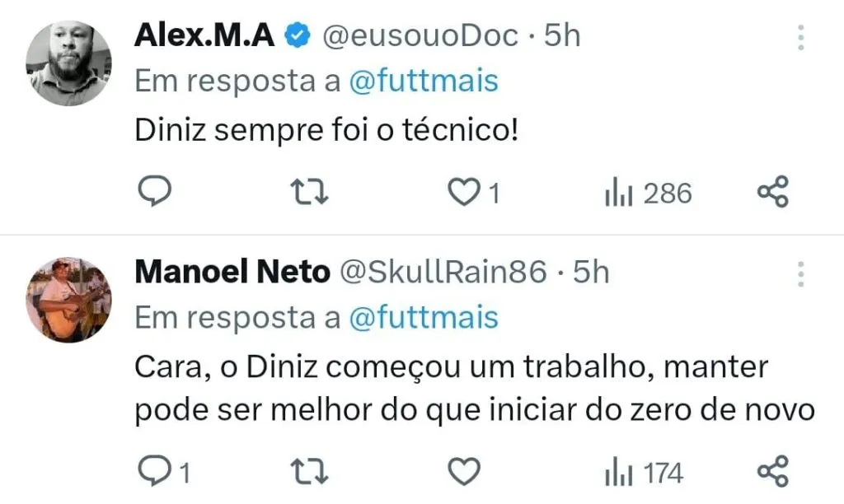Screen dimensions: 844x504
Task: Open @futtmais link in Alex.M.A's reply
Action: click(x=424, y=82)
